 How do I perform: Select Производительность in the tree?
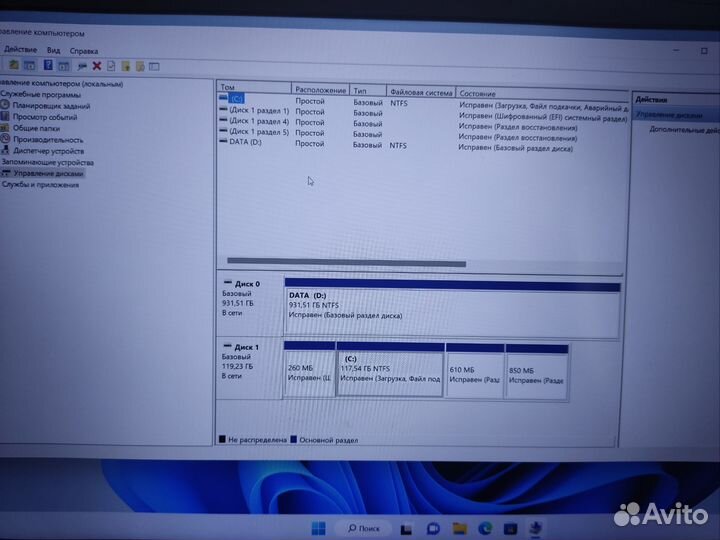(48, 140)
